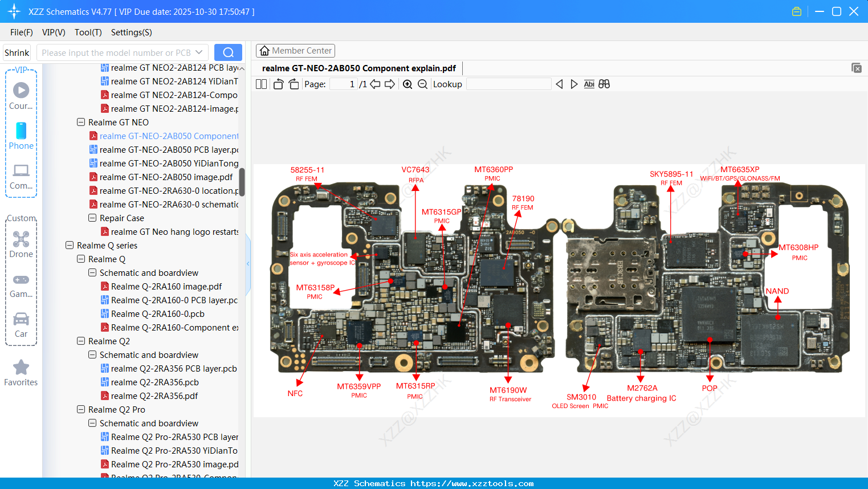This screenshot has height=489, width=868.
Task: Open the Tool(T) menu
Action: pyautogui.click(x=88, y=32)
